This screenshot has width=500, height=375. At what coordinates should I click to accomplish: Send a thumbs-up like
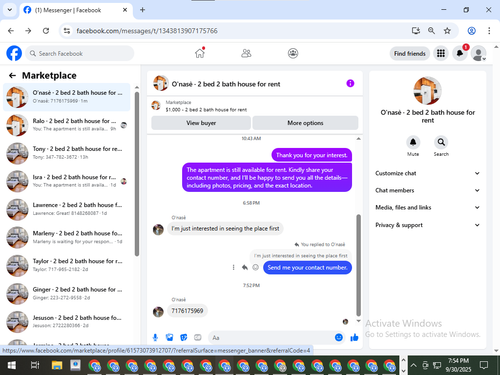coord(354,338)
